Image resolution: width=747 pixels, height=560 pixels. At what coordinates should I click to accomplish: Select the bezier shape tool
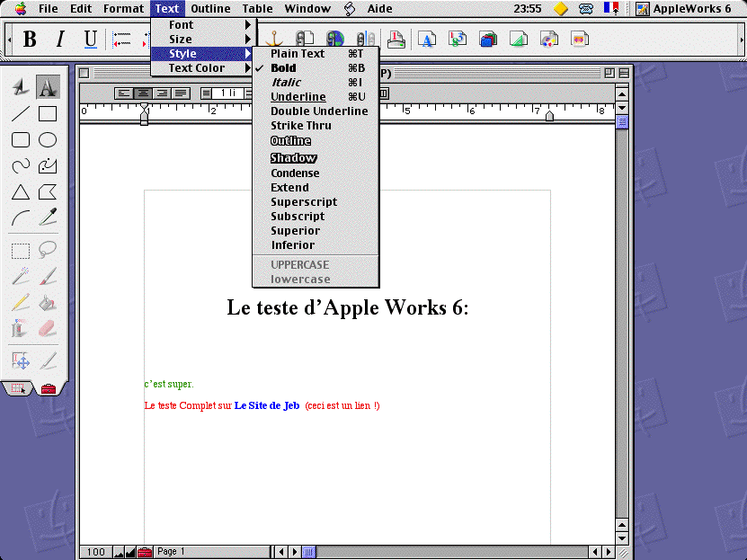point(48,166)
